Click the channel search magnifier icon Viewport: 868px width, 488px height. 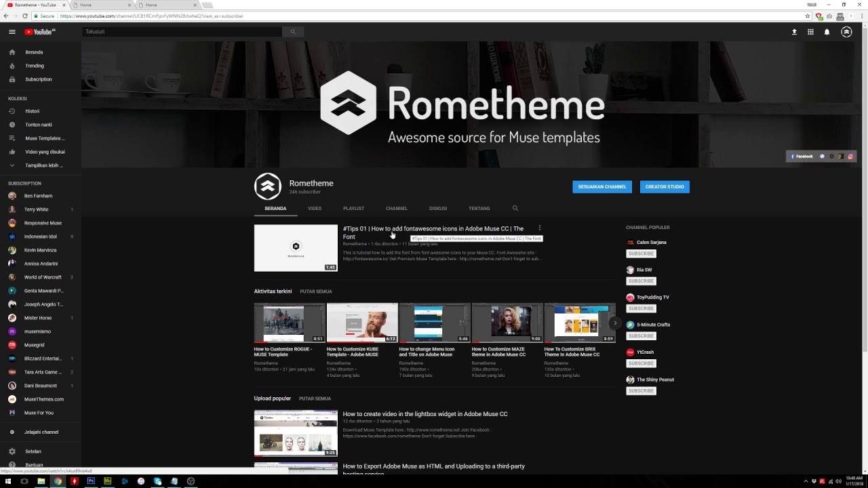click(x=515, y=209)
